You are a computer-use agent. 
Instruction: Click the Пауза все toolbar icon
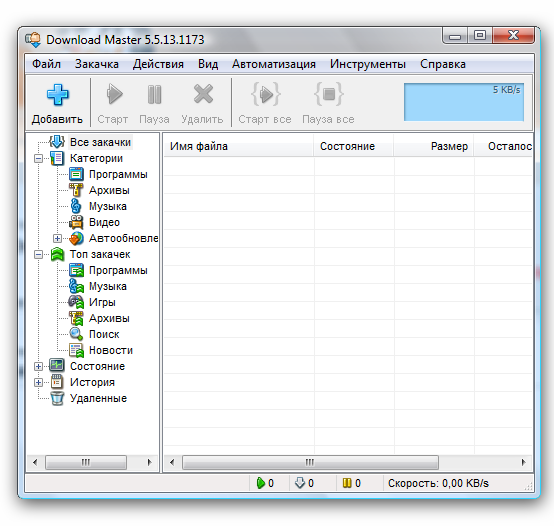coord(329,94)
